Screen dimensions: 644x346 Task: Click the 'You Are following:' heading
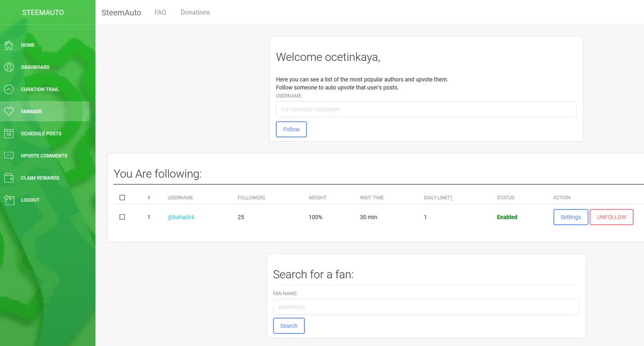click(157, 174)
